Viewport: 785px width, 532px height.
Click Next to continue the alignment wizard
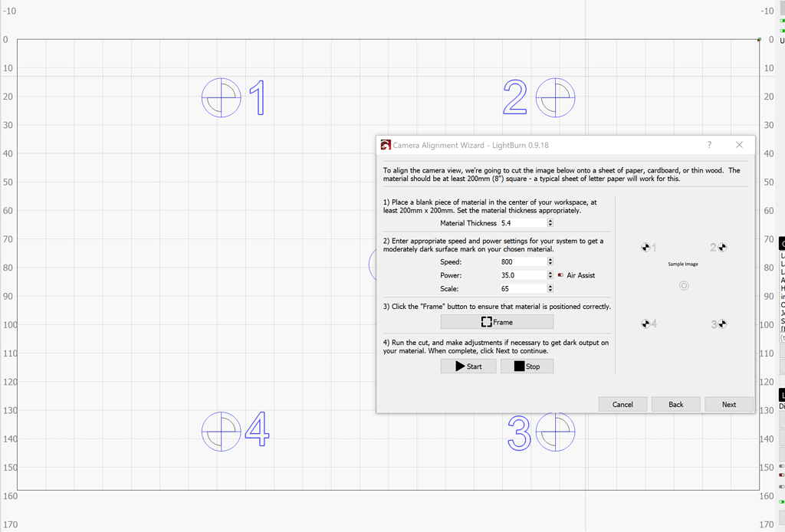[728, 404]
